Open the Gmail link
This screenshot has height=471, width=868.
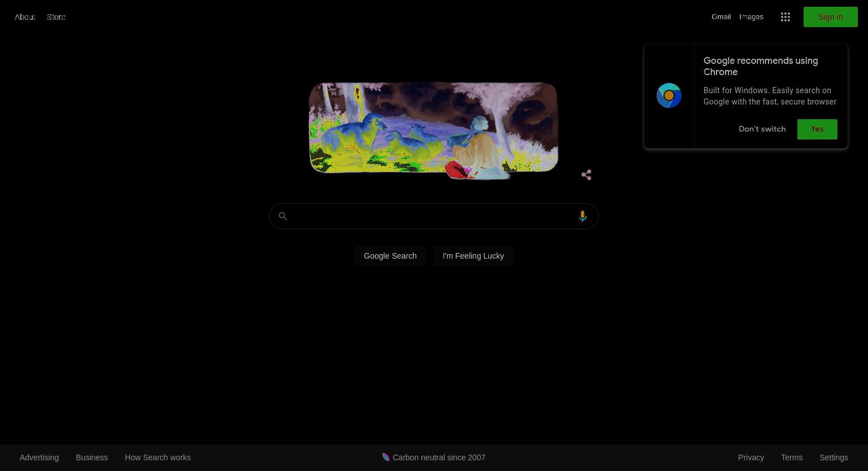coord(721,17)
